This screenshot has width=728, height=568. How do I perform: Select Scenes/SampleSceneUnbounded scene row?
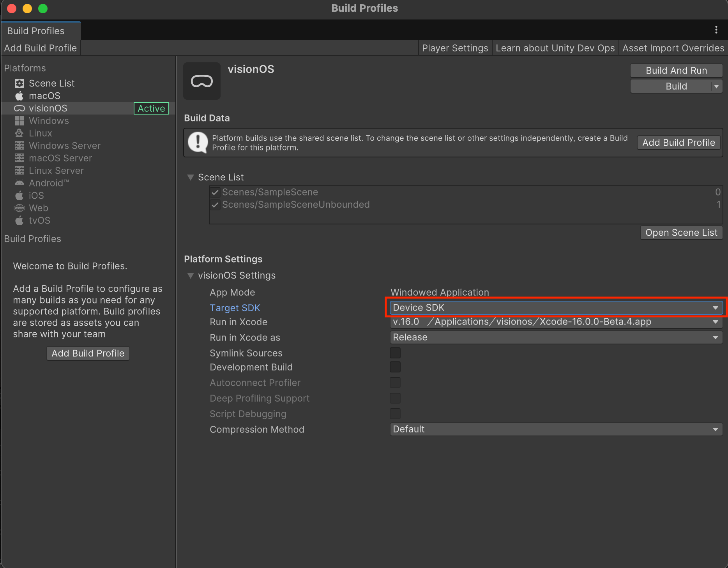click(x=466, y=205)
